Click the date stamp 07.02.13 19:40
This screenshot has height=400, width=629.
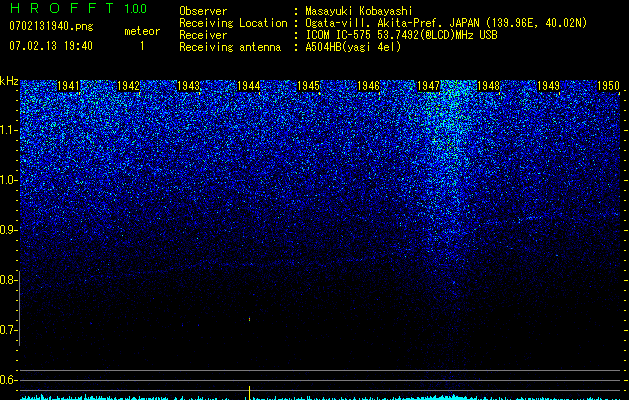pos(51,46)
